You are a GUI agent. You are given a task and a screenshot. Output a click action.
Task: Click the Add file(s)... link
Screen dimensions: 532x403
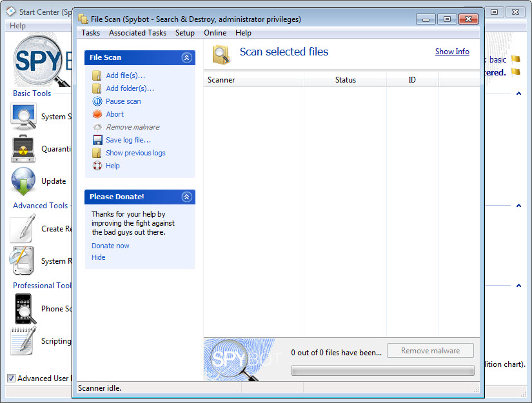(125, 75)
